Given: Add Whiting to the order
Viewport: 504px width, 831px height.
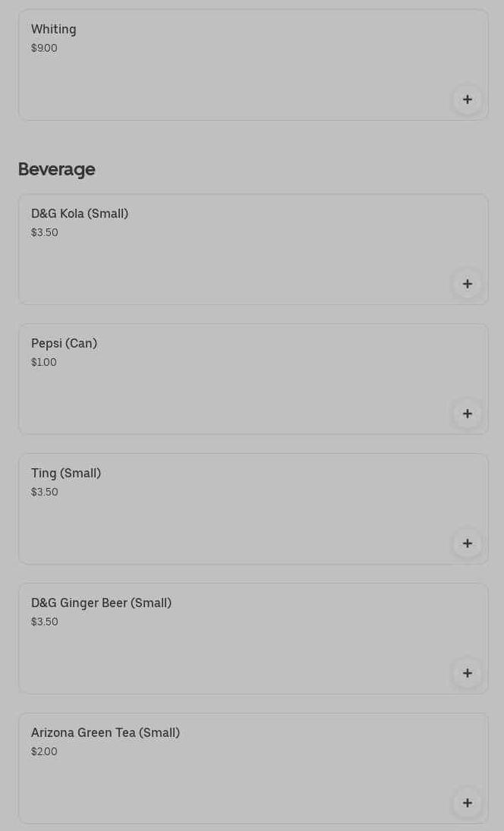Looking at the screenshot, I should click(467, 99).
